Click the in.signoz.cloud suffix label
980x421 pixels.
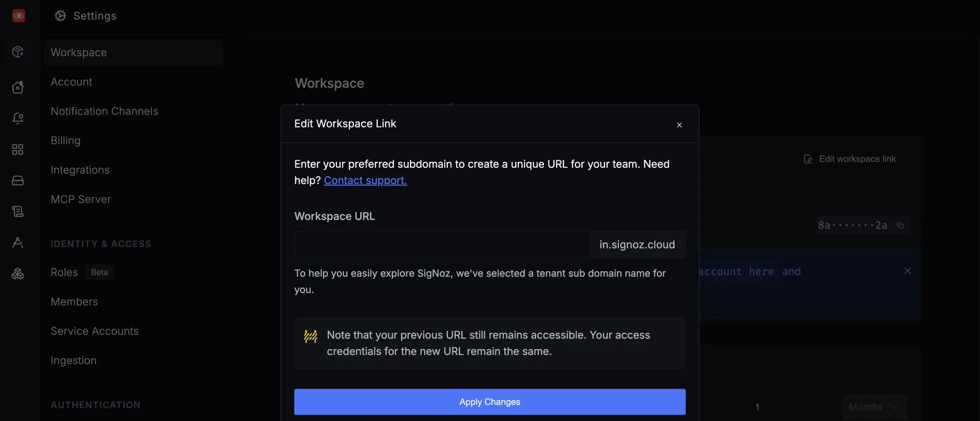tap(637, 245)
